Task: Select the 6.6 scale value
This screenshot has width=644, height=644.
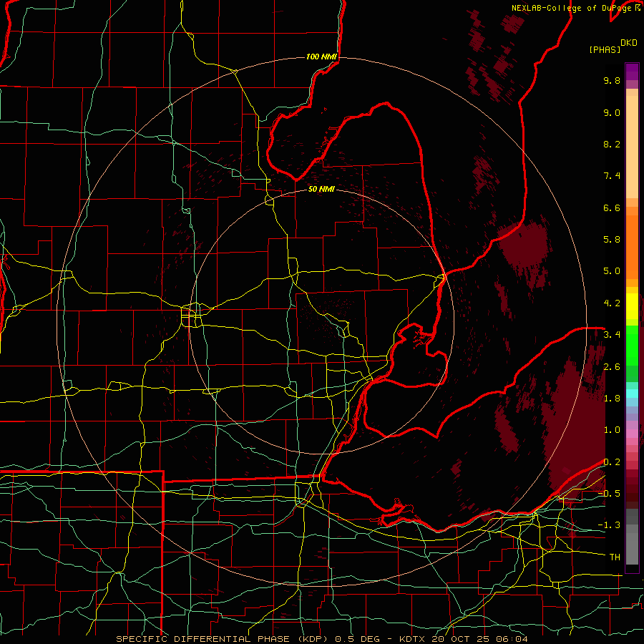Action: click(612, 208)
